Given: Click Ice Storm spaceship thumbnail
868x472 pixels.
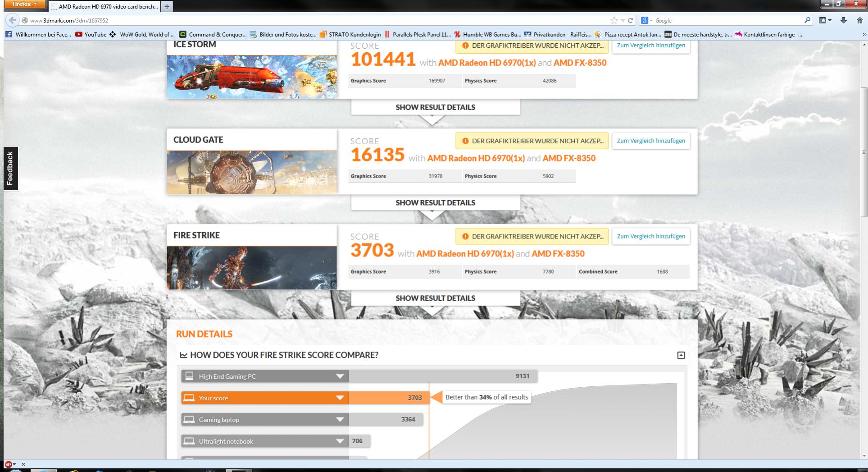Looking at the screenshot, I should pyautogui.click(x=252, y=77).
